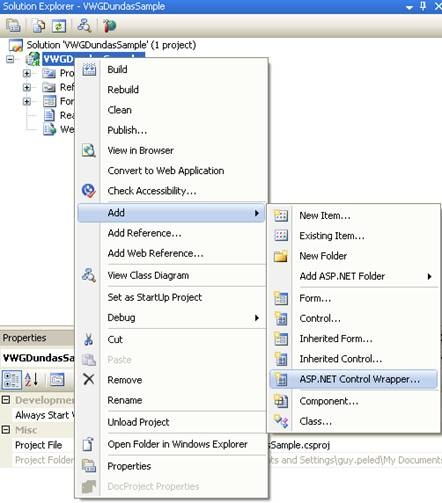Click the Existing Item icon in submenu

[x=281, y=236]
